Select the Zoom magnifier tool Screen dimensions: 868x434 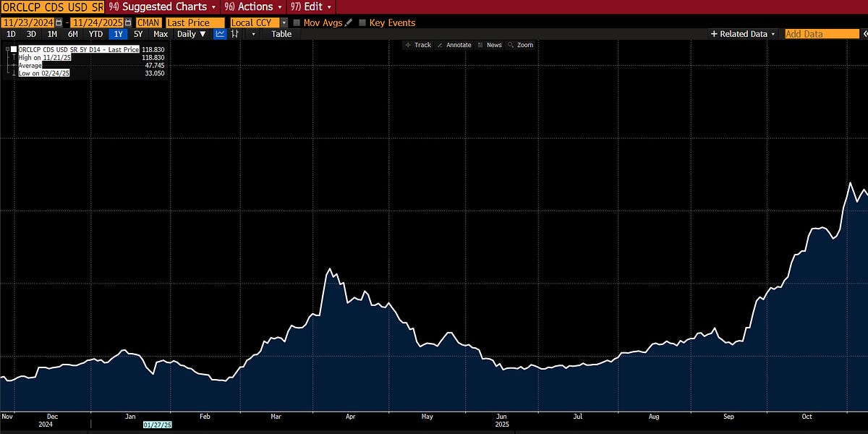[522, 45]
